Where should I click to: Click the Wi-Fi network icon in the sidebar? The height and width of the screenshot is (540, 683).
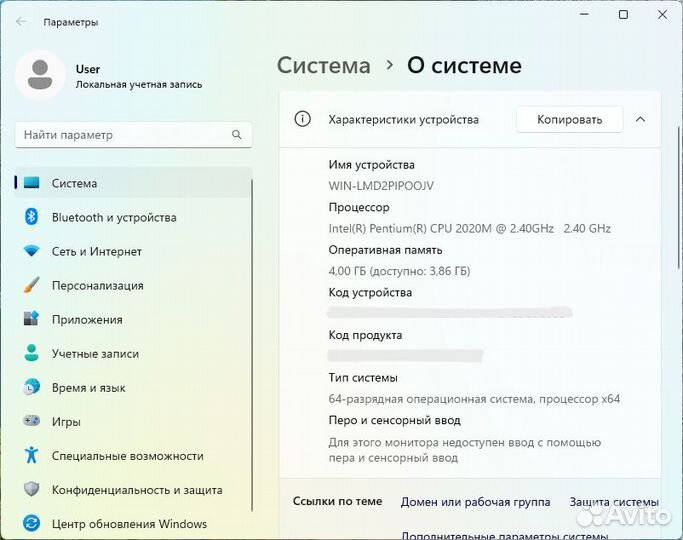coord(31,251)
